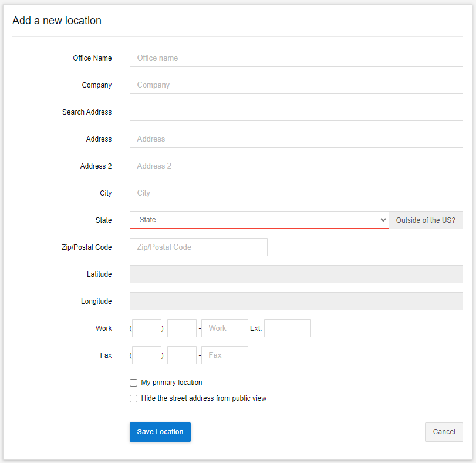Click the Save Location button

160,432
